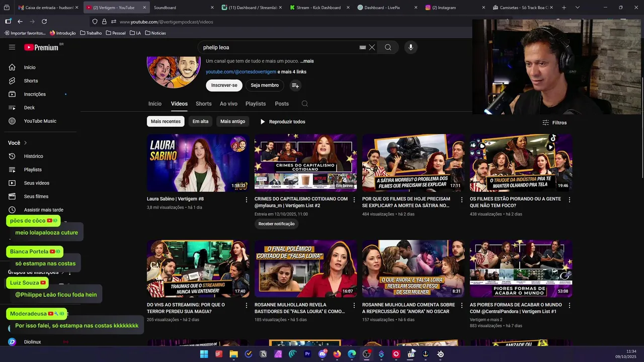Image resolution: width=644 pixels, height=362 pixels.
Task: Open Notion from the taskbar
Action: [263, 354]
